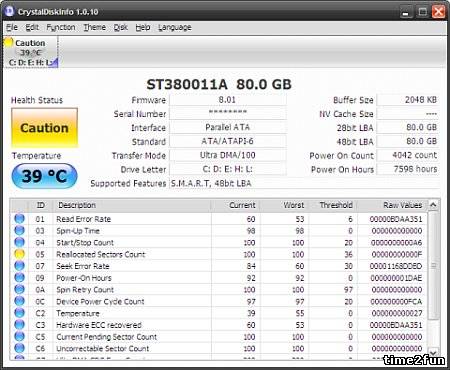Click yellow status icon for Reallocated Sectors Count
450x370 pixels.
point(20,254)
